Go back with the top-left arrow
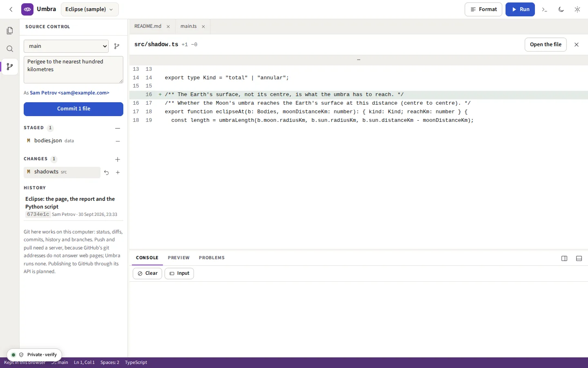 point(11,9)
